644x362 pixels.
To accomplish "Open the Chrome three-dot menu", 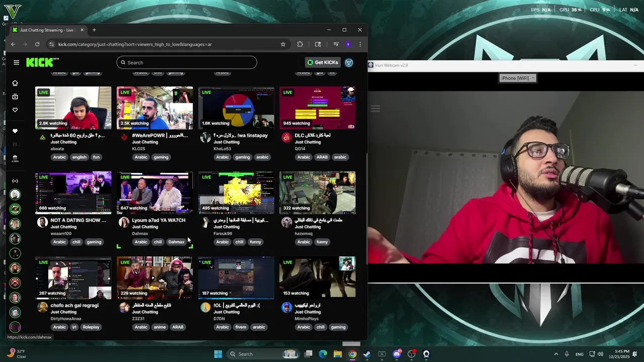I will (x=360, y=44).
